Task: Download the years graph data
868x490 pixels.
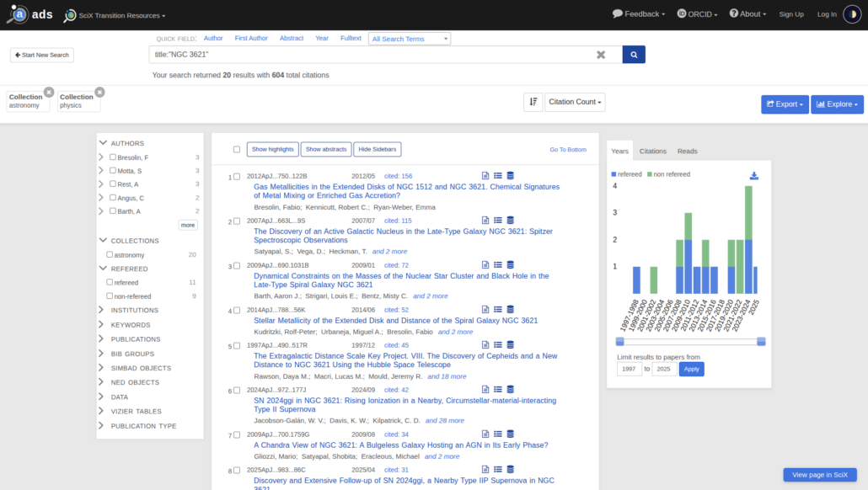Action: point(753,176)
